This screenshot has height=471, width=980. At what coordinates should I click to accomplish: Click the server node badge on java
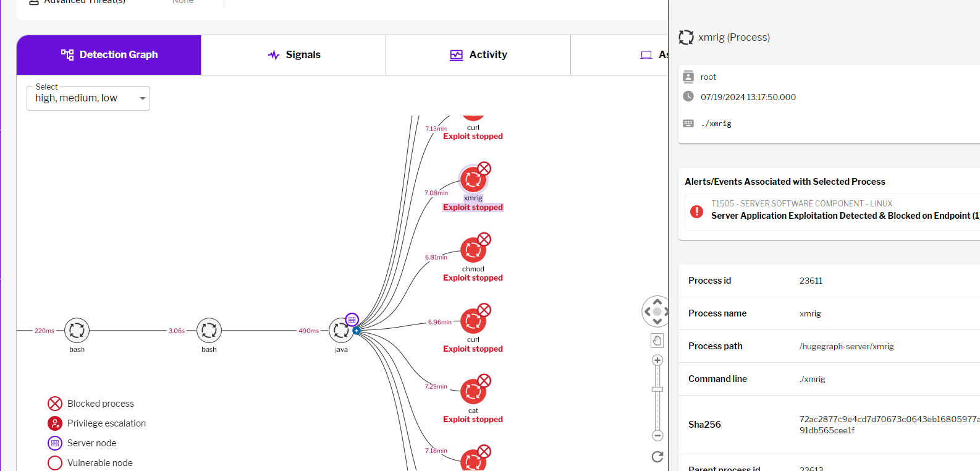352,320
